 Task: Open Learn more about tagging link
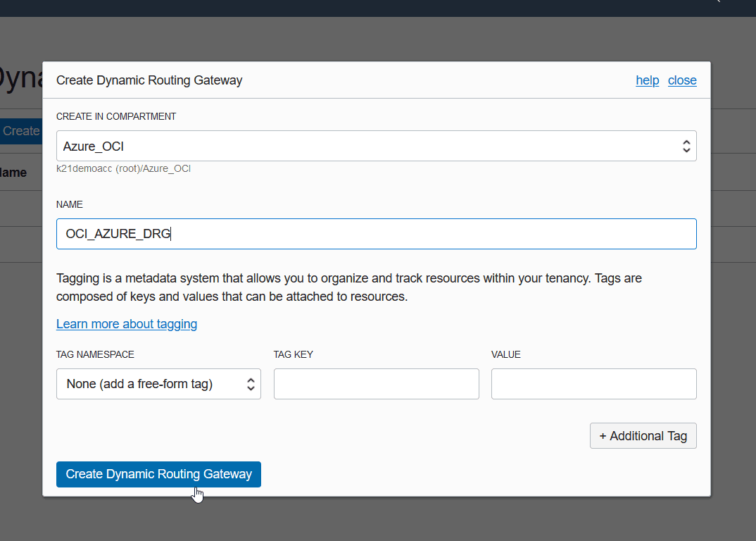pyautogui.click(x=127, y=324)
